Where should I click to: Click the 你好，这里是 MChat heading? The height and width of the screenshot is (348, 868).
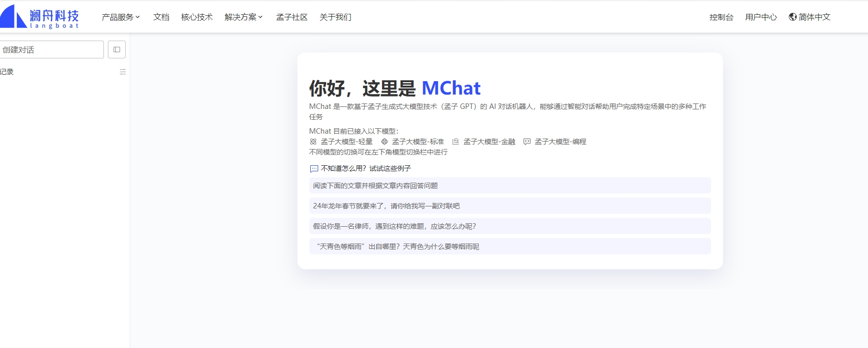pyautogui.click(x=395, y=88)
